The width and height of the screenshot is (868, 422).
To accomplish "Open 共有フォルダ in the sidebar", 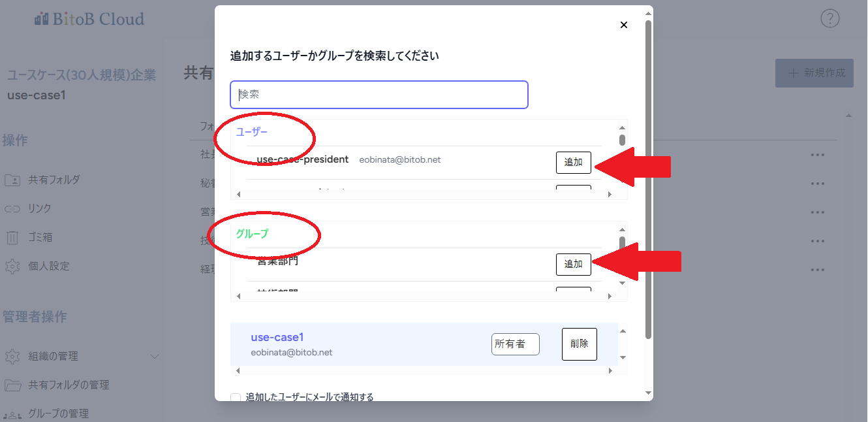I will (54, 180).
